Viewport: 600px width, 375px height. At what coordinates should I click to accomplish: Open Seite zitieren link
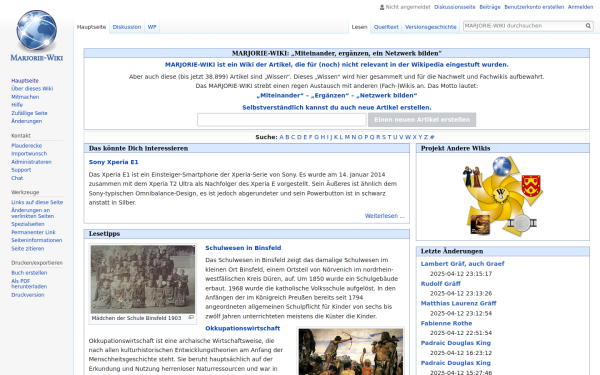[x=28, y=248]
